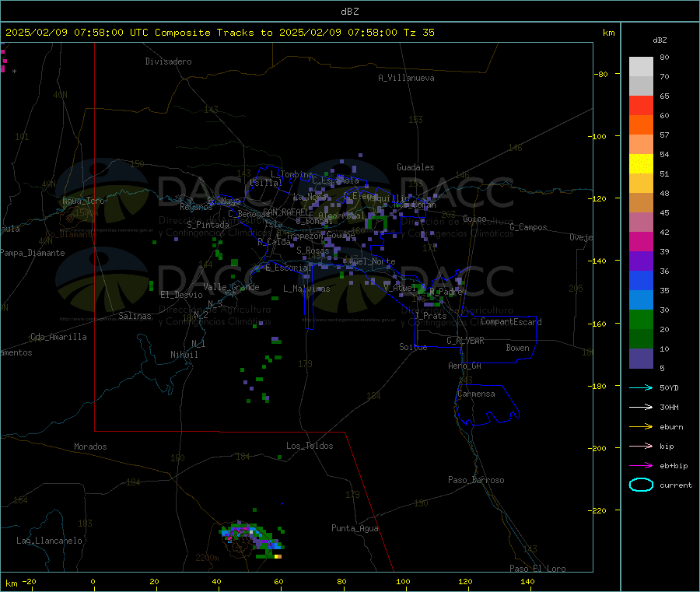Click the G_Campos map label

click(x=528, y=227)
